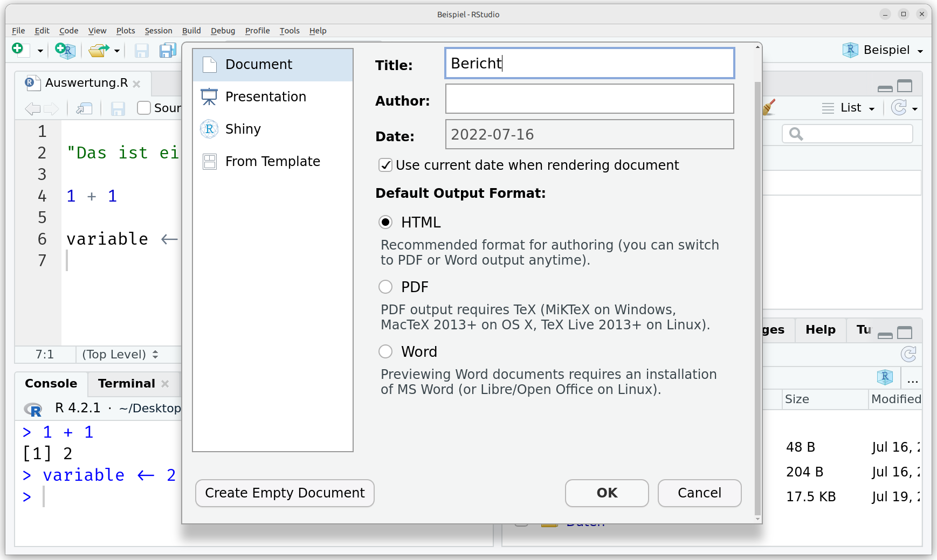Minimize the Files/Help pane

(x=885, y=335)
